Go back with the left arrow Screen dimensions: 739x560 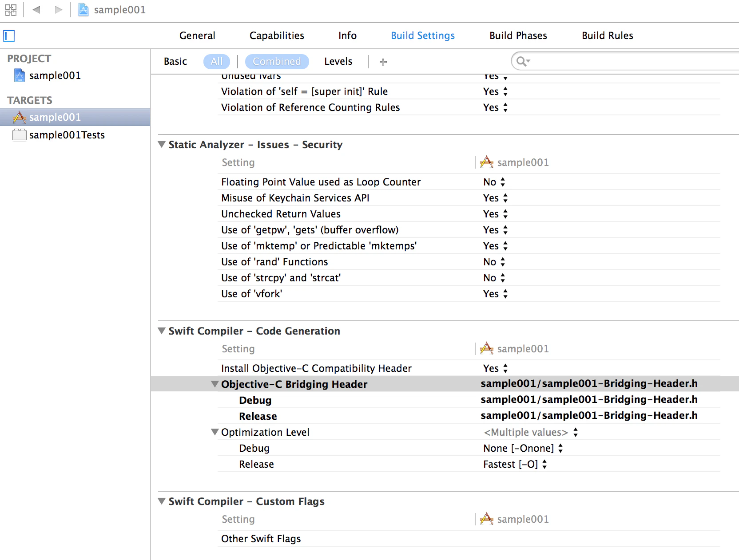[36, 10]
